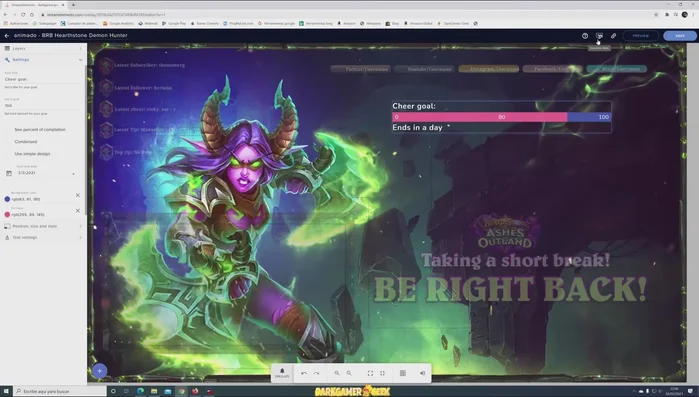Click the Cheer goal progress bar widget
Viewport: 699px width, 397px height.
[502, 117]
